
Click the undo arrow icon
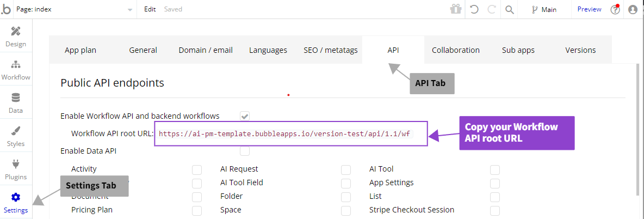pos(474,9)
